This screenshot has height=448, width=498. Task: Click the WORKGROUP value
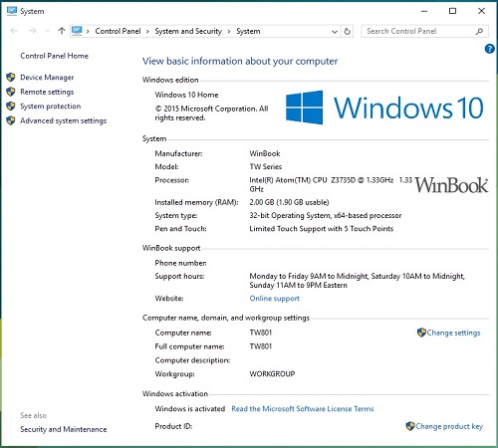[272, 374]
